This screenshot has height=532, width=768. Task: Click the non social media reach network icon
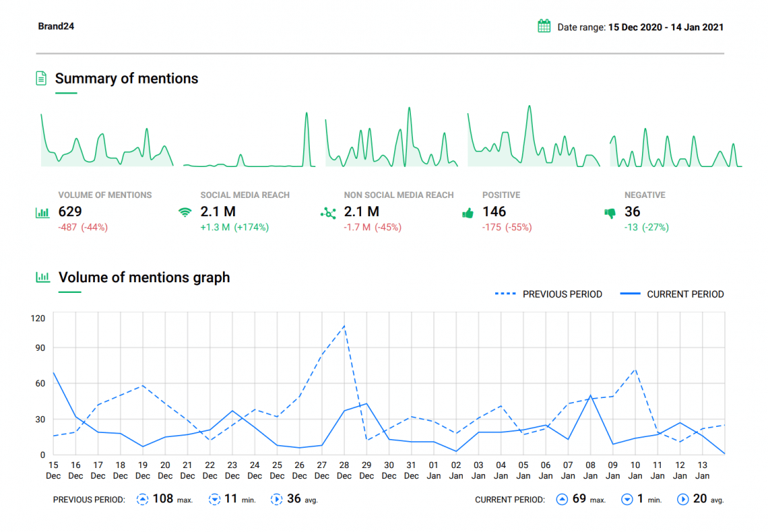pyautogui.click(x=328, y=213)
